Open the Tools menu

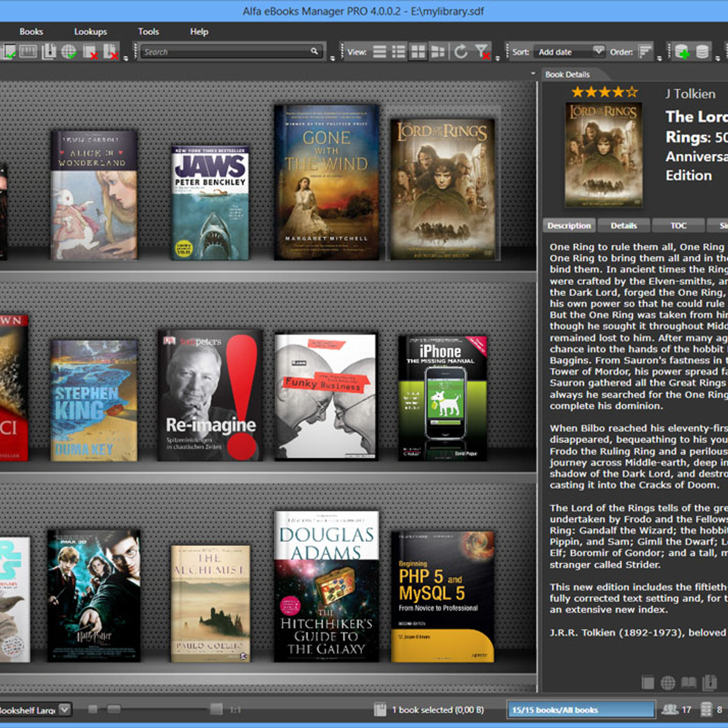point(148,31)
